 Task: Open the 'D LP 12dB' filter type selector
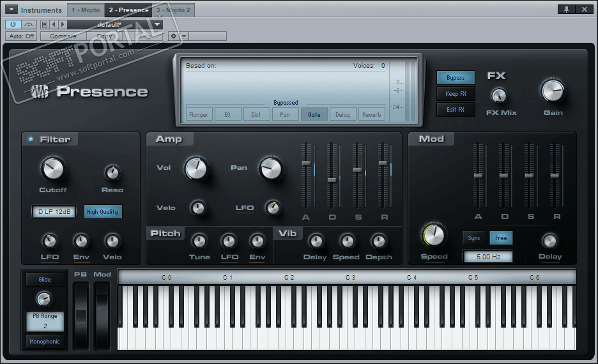point(54,212)
